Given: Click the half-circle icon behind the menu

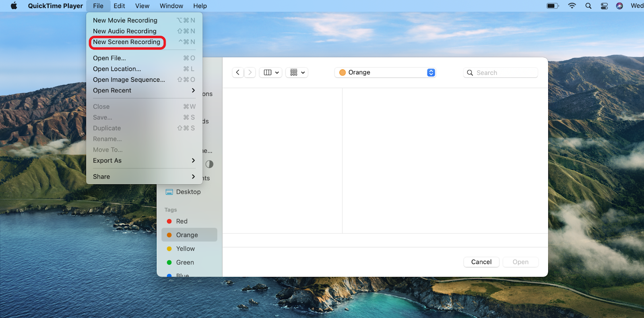Looking at the screenshot, I should tap(209, 164).
